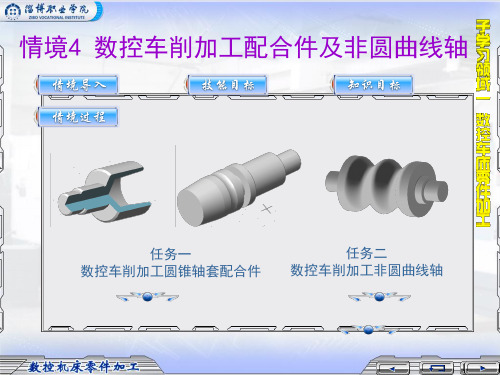
Task: Click the 数控机床零件加工 footer label
Action: click(83, 367)
